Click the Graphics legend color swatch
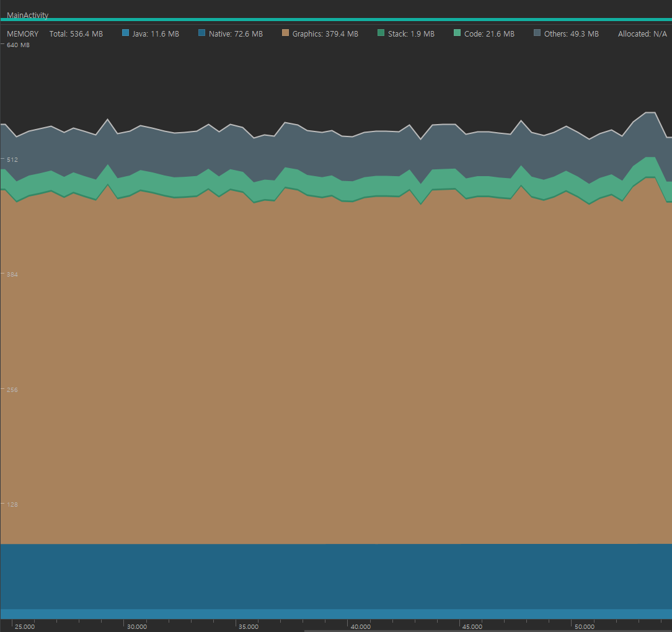Viewport: 672px width, 632px height. 285,33
